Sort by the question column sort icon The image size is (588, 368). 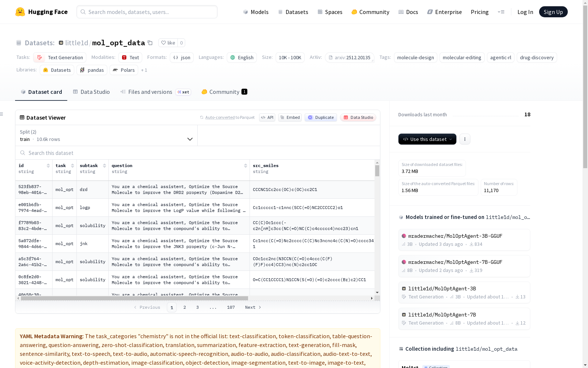(x=245, y=166)
